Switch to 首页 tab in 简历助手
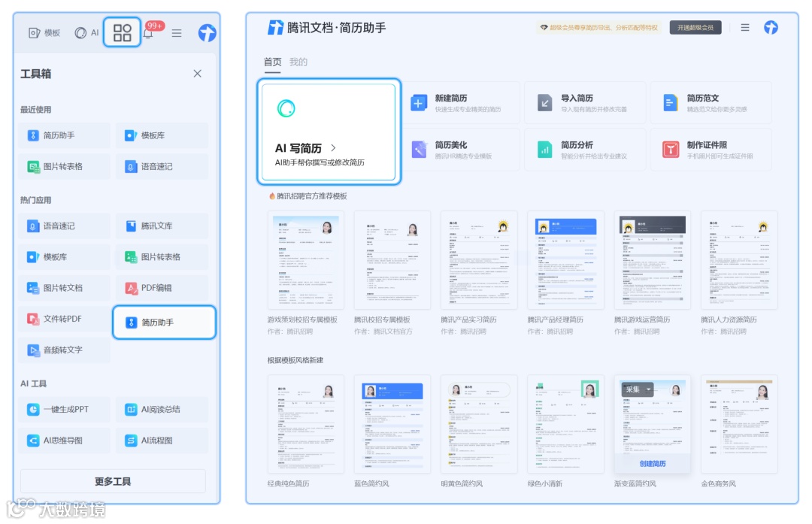Viewport: 812px width, 524px height. point(272,62)
